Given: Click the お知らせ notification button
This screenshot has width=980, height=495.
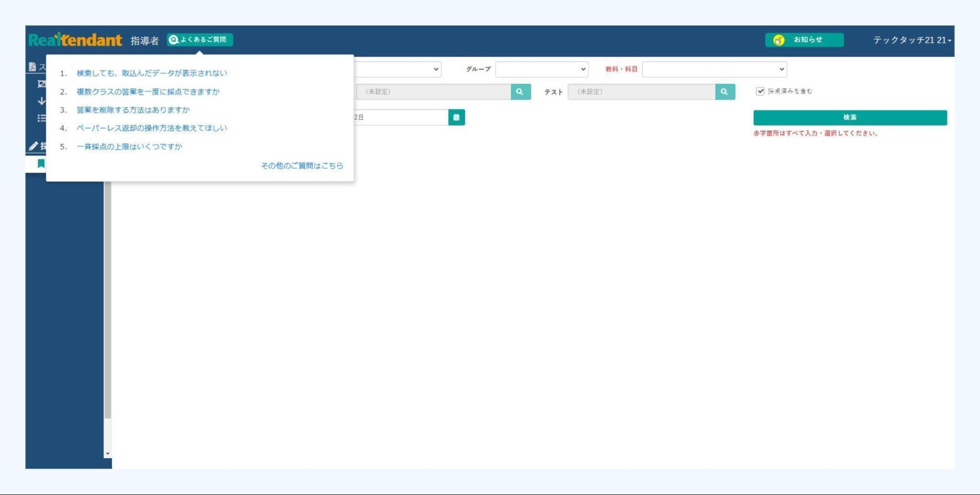Looking at the screenshot, I should [x=804, y=40].
